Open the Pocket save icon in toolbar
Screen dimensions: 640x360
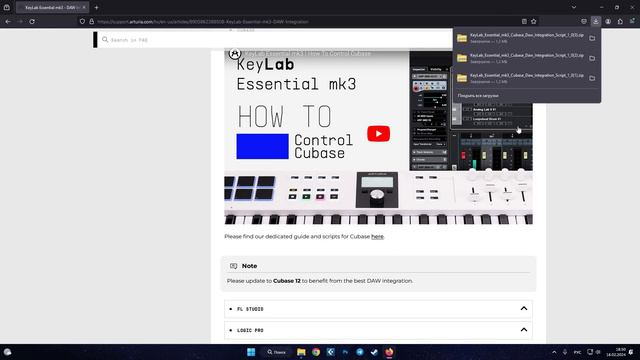tap(584, 22)
